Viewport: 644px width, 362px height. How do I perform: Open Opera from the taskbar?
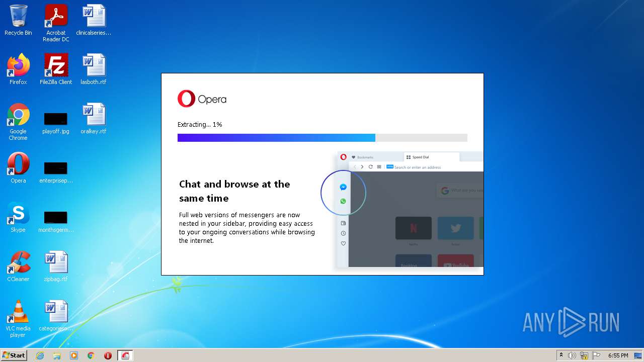(x=108, y=355)
